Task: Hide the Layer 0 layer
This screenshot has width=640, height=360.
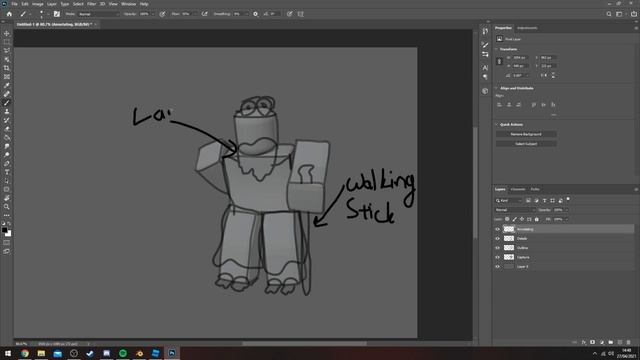Action: [x=497, y=267]
